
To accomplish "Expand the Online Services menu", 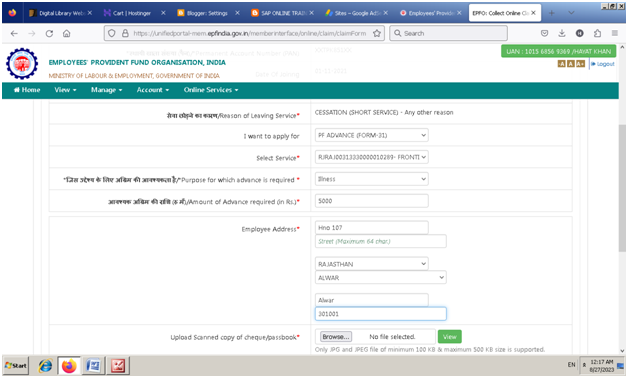I will tap(211, 90).
